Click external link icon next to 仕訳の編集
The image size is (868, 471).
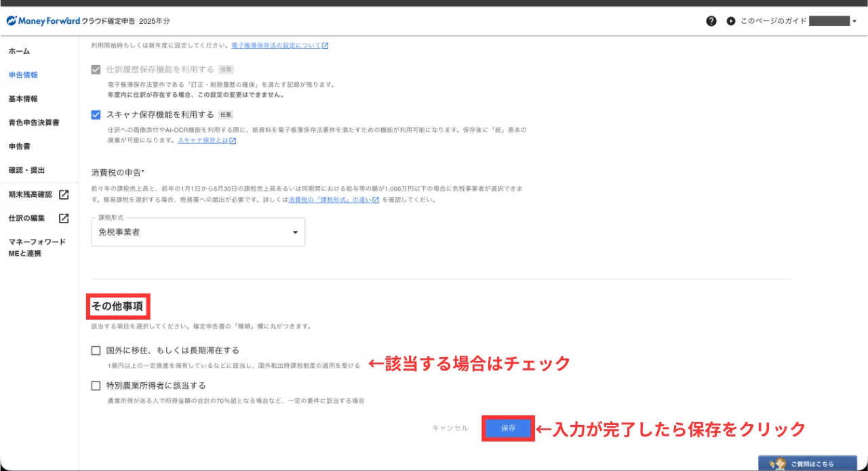point(64,219)
